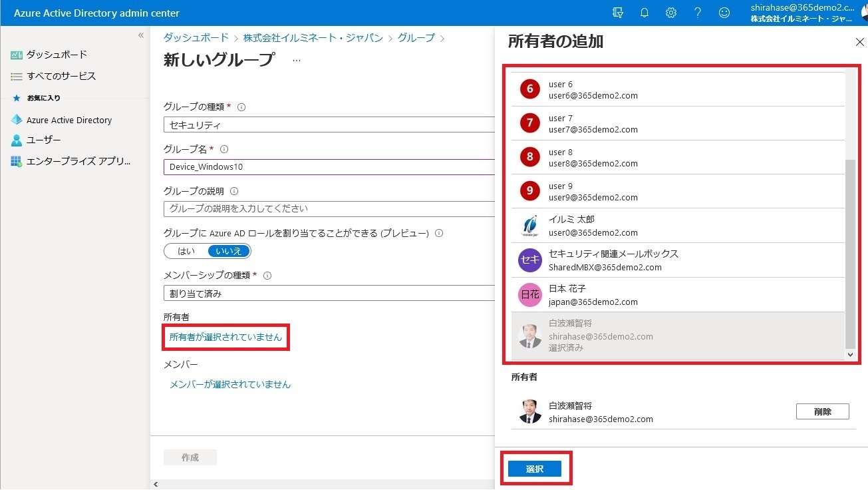Go to グループ breadcrumb
Viewport: 868px width, 490px height.
click(x=416, y=38)
